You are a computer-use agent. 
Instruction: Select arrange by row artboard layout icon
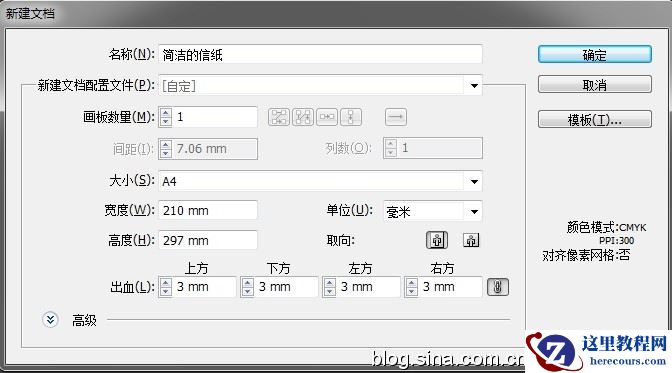327,117
